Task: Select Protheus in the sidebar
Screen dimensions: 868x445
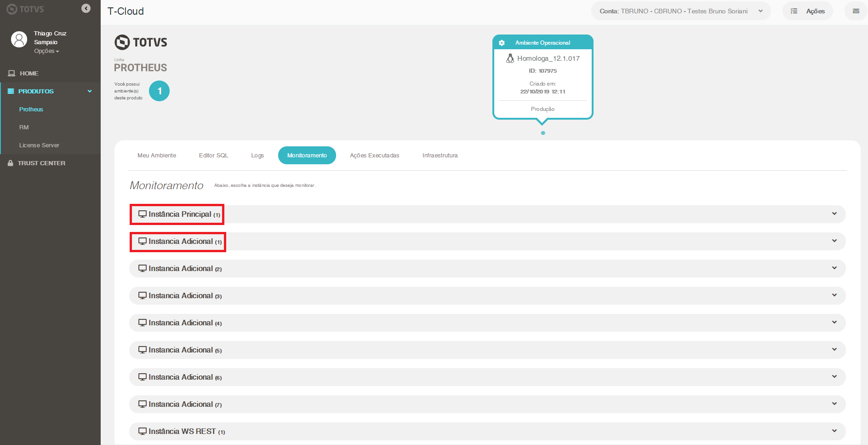Action: pos(31,109)
